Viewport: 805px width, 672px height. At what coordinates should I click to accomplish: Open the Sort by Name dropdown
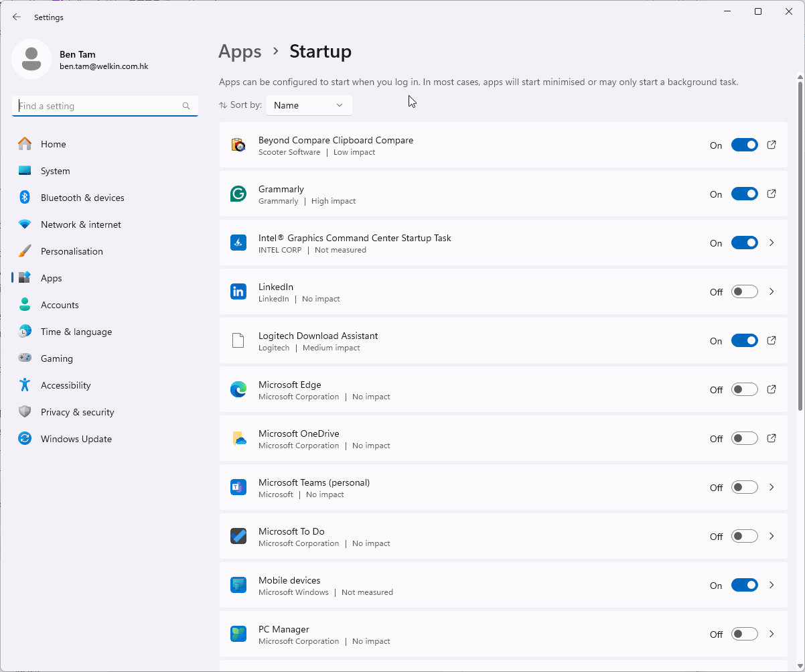click(309, 105)
